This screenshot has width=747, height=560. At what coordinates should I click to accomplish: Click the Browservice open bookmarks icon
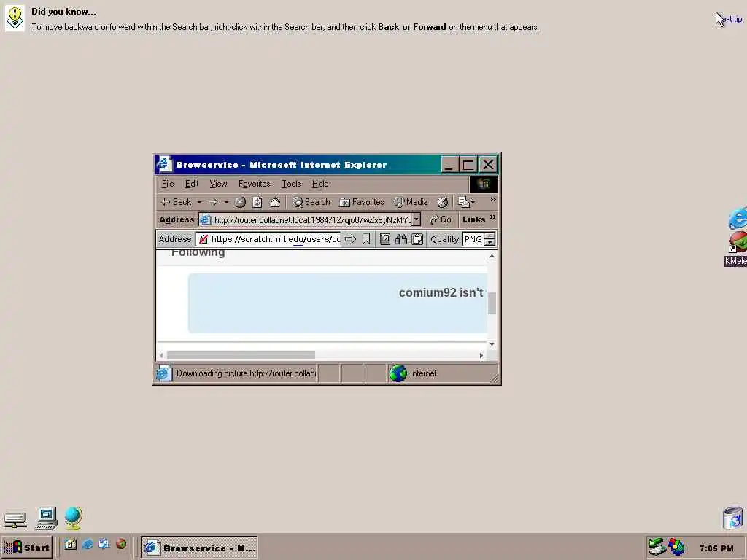(385, 239)
